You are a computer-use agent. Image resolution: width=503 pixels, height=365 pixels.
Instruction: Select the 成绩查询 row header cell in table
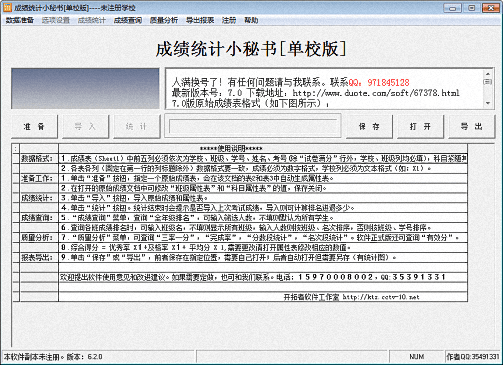(x=39, y=218)
